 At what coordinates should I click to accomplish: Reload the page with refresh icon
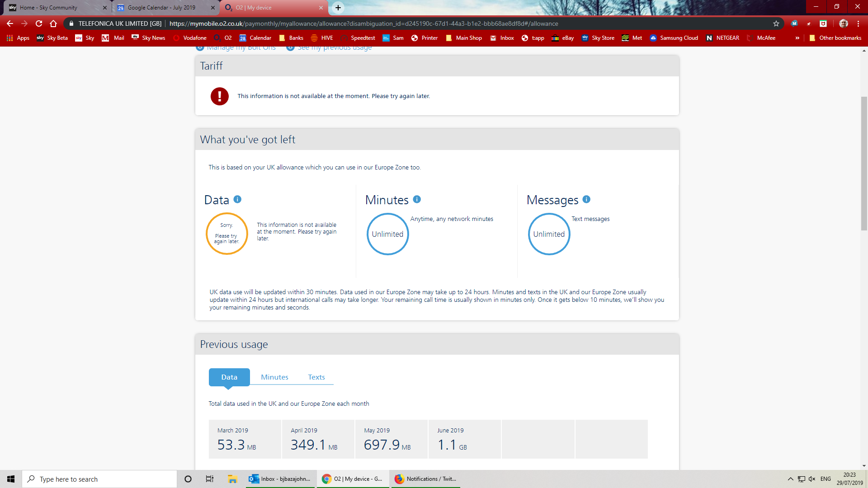39,23
